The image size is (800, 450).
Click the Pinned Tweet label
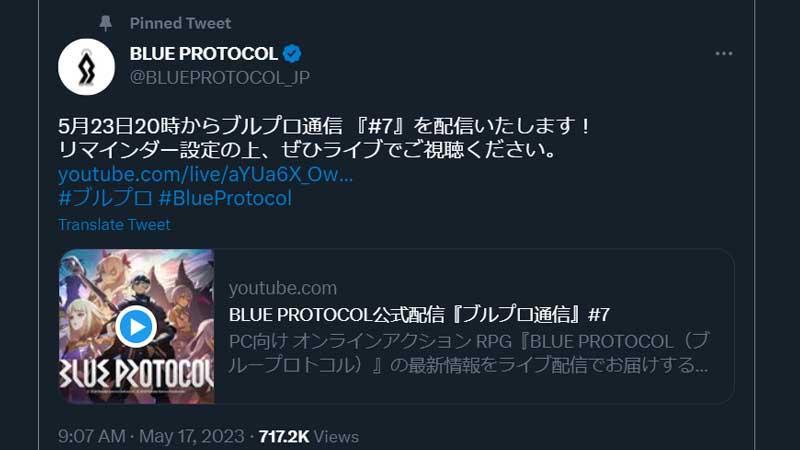pos(180,23)
